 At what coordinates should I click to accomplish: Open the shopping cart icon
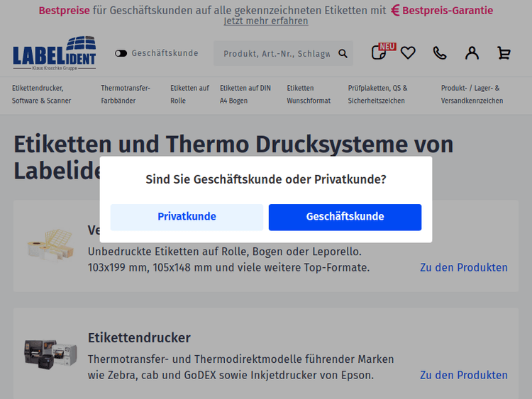click(x=504, y=53)
